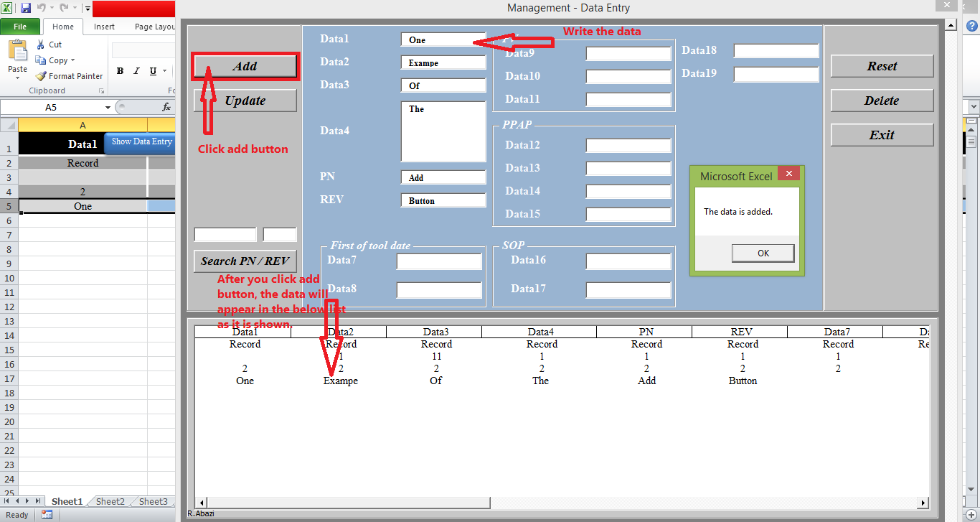Open the Copy options dropdown arrow
This screenshot has height=522, width=980.
(72, 61)
